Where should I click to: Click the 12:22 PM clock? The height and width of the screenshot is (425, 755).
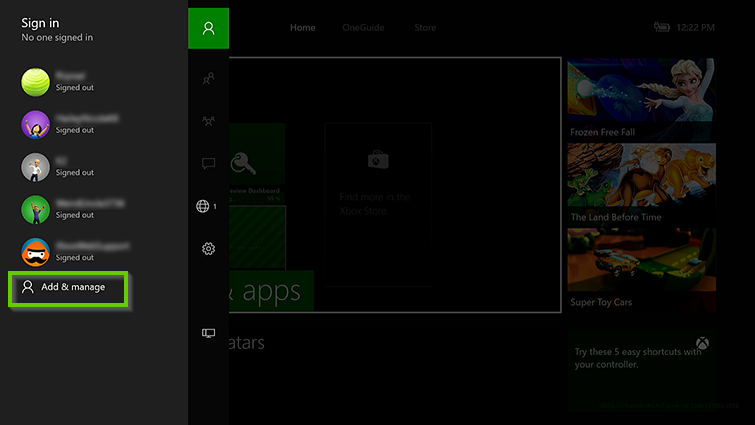click(x=695, y=27)
